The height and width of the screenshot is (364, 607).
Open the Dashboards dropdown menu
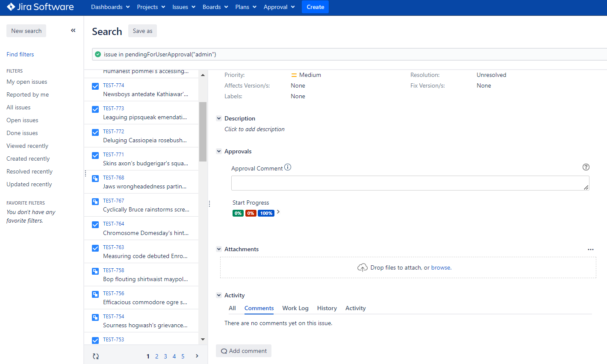(110, 7)
